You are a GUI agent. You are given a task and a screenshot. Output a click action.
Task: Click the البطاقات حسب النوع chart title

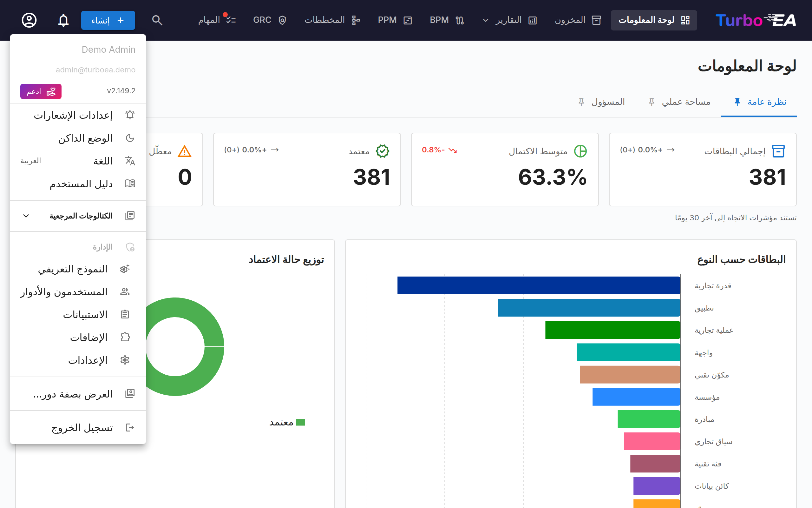(x=742, y=259)
